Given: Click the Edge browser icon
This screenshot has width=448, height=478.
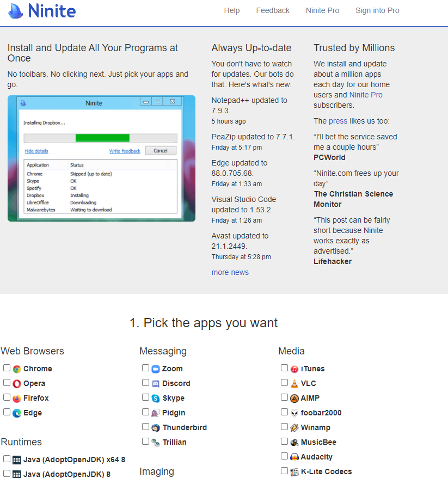Looking at the screenshot, I should tap(17, 413).
